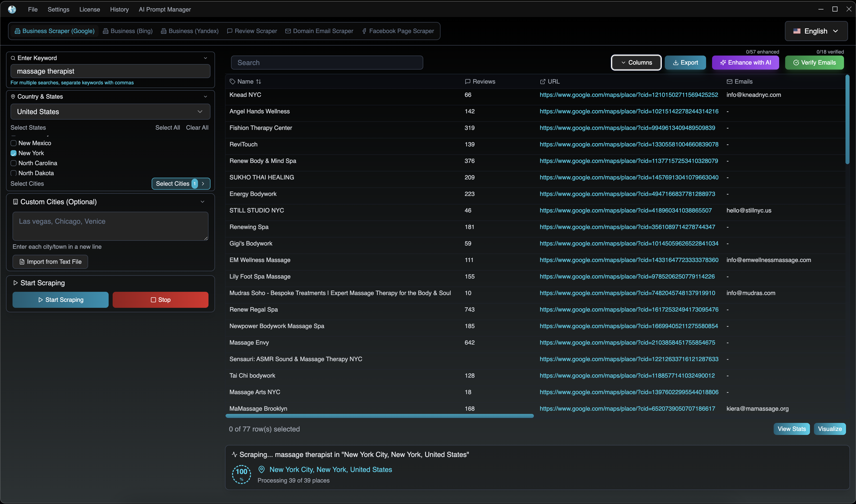Tick the North Carolina checkbox
856x504 pixels.
(14, 163)
